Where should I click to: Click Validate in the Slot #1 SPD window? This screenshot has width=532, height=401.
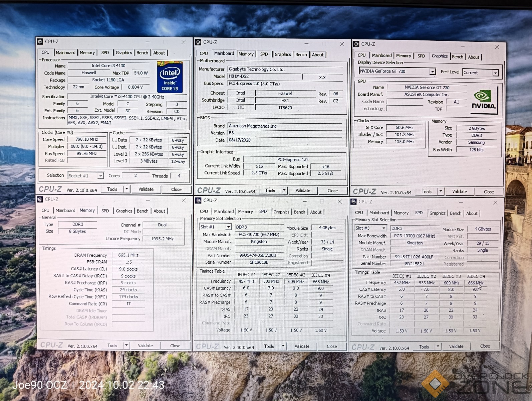pyautogui.click(x=302, y=346)
